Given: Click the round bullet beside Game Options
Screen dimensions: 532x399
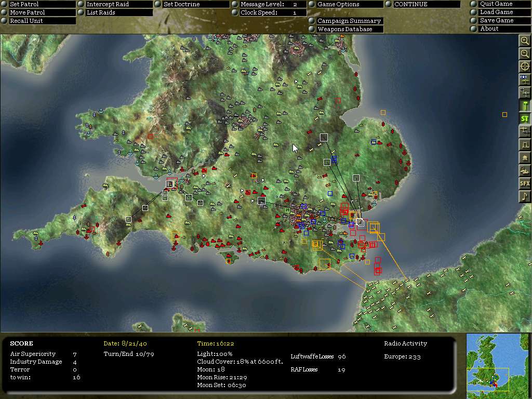Looking at the screenshot, I should (312, 4).
